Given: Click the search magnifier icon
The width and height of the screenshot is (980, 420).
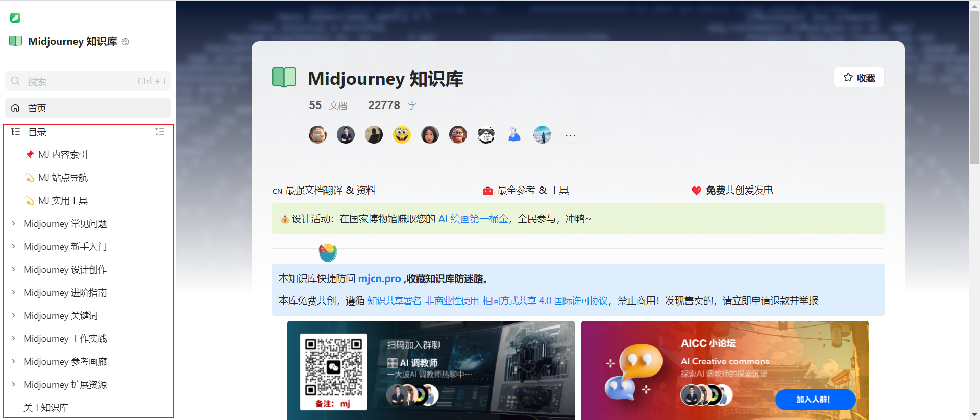Looking at the screenshot, I should click(15, 81).
